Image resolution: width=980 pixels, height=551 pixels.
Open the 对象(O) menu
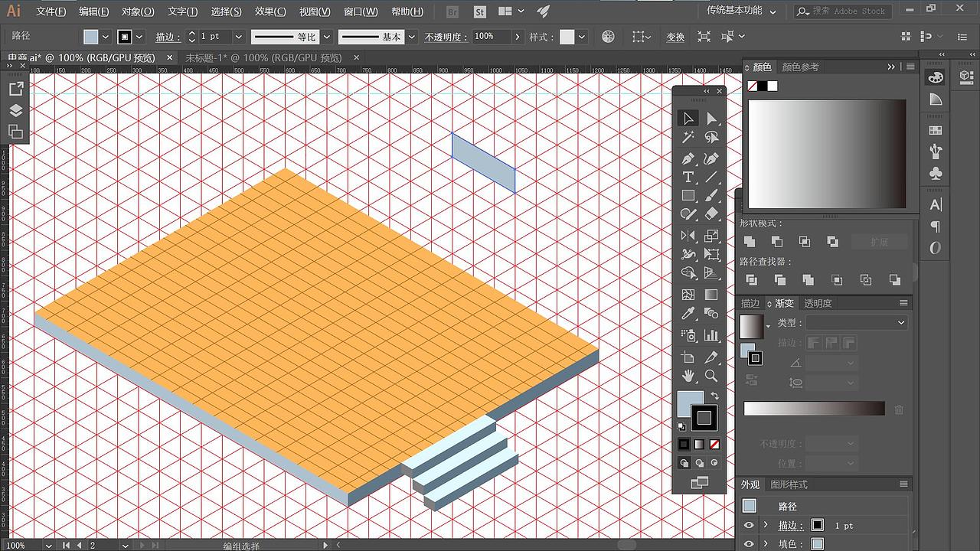[138, 11]
